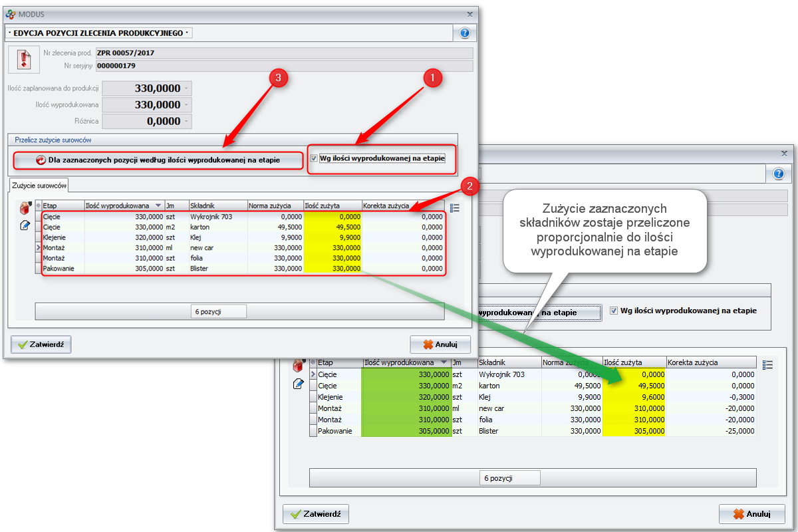Click 'Dla zaznaczonych pozycji według ilości' button

158,160
